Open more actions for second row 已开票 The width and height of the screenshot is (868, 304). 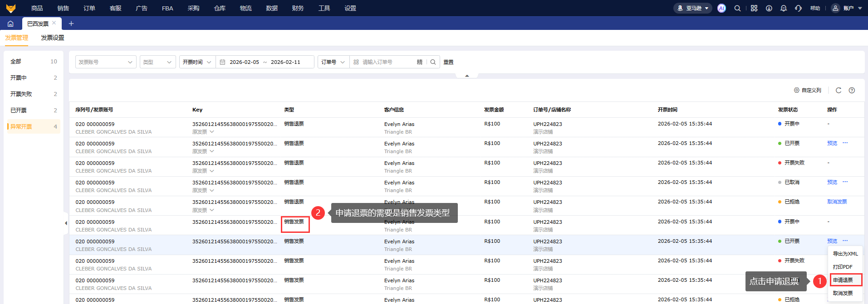coord(845,143)
